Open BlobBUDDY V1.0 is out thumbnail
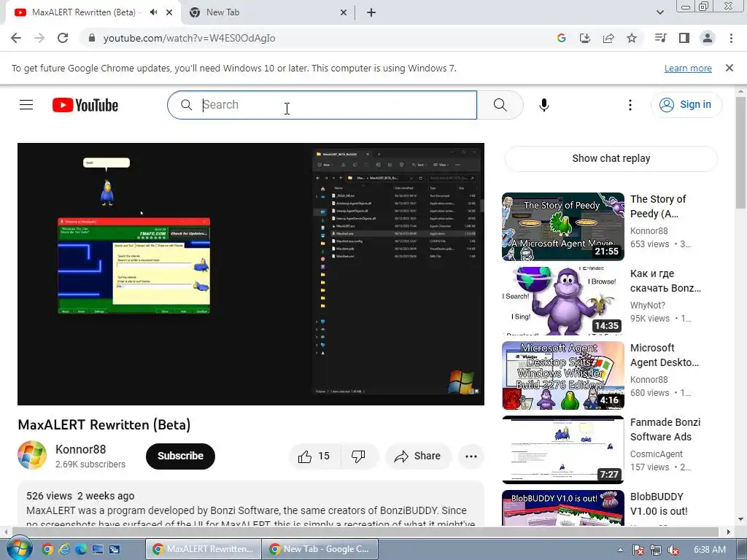This screenshot has height=560, width=747. pos(562,507)
